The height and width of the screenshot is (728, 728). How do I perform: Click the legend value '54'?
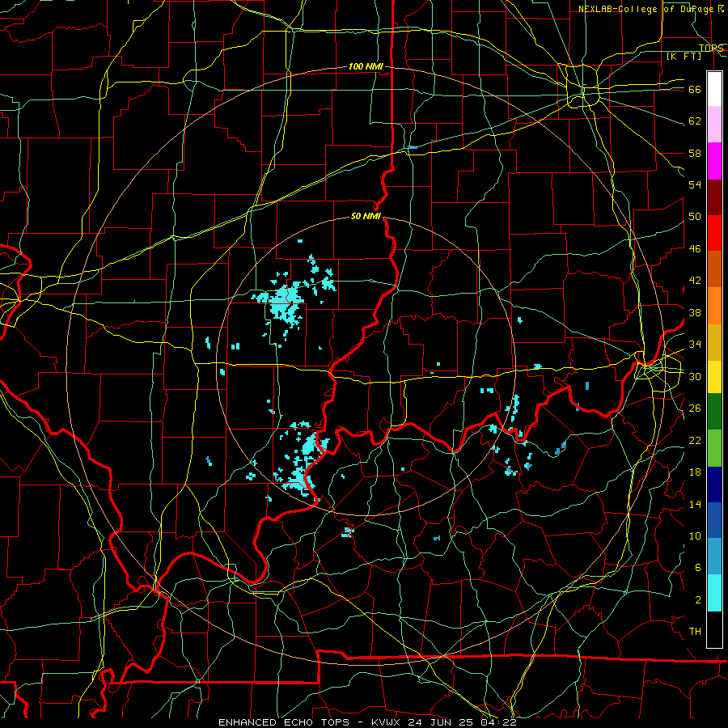coord(695,184)
